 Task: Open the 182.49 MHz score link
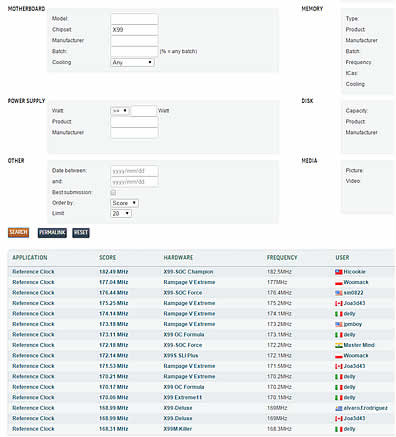pyautogui.click(x=114, y=272)
